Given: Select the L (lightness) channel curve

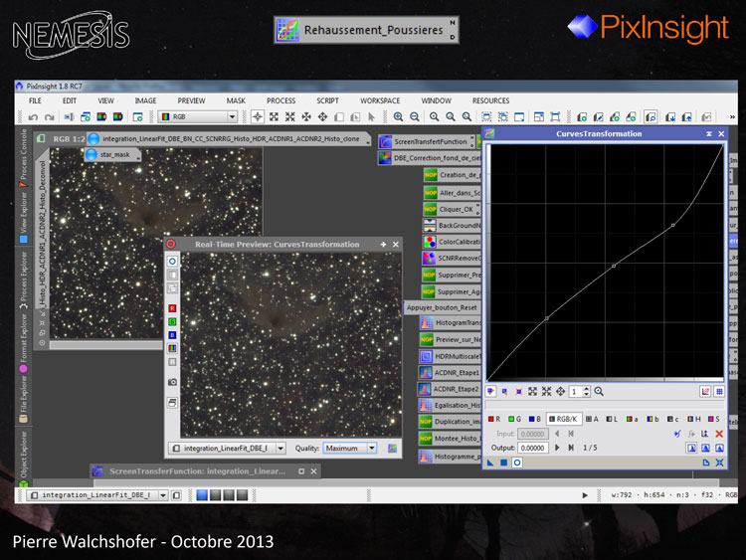Looking at the screenshot, I should [612, 419].
